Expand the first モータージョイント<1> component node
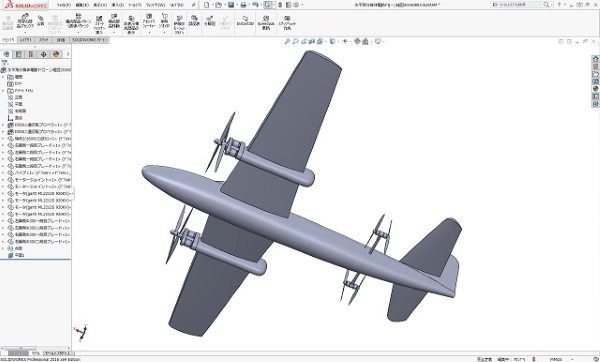Image resolution: width=600 pixels, height=362 pixels. [x=3, y=180]
